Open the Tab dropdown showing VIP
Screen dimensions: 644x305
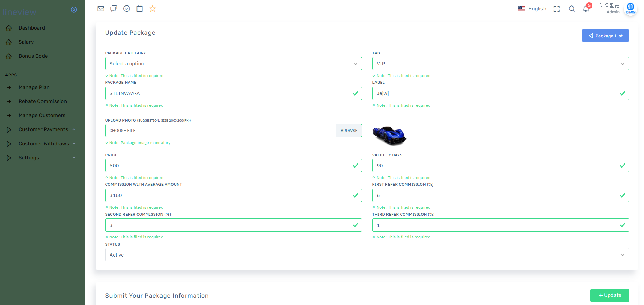click(x=500, y=64)
